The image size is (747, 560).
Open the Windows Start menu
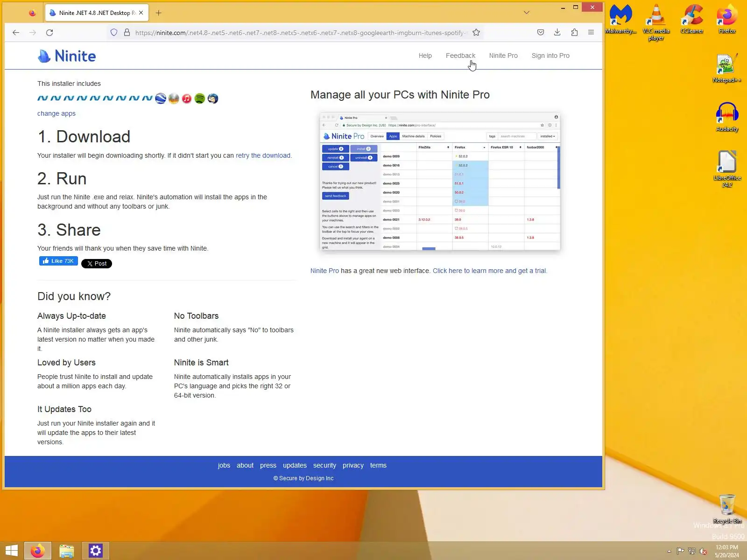tap(11, 551)
